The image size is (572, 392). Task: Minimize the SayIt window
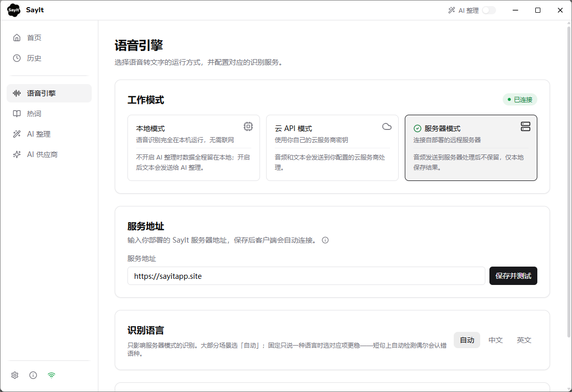pos(515,10)
